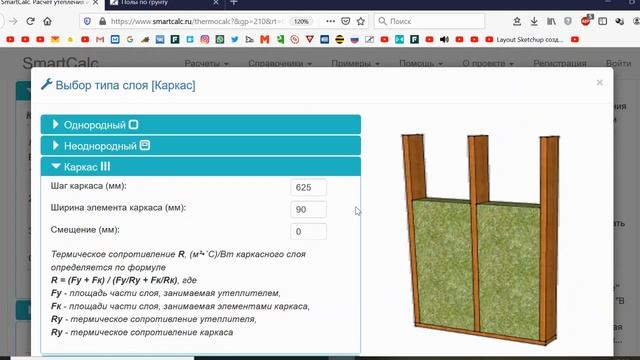Open the tracking protection shield in address bar

87,21
